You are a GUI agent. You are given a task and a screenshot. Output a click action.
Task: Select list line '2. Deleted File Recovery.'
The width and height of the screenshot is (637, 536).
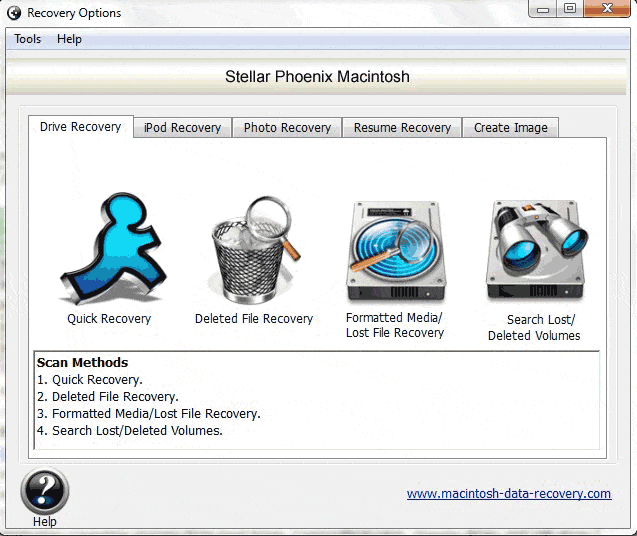108,397
